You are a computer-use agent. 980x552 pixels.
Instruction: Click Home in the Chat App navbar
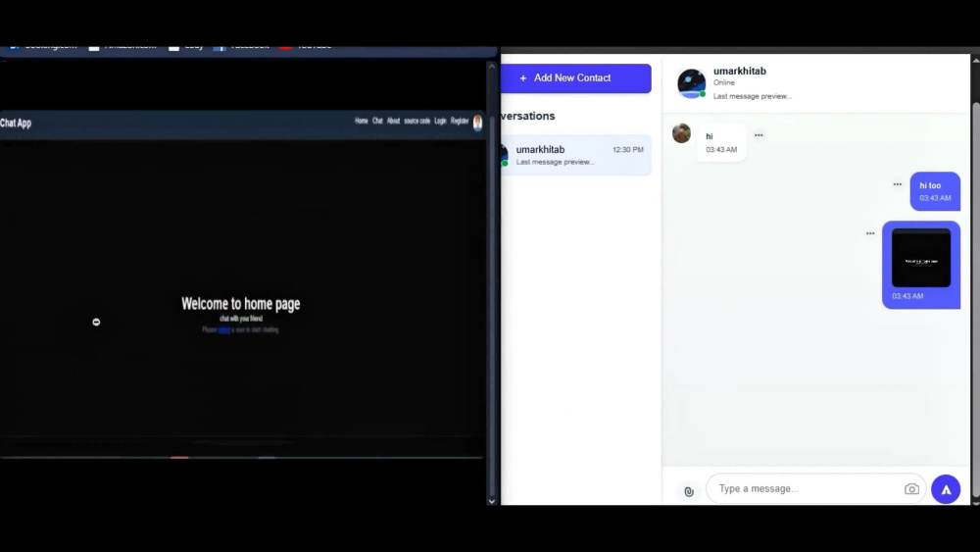click(362, 121)
